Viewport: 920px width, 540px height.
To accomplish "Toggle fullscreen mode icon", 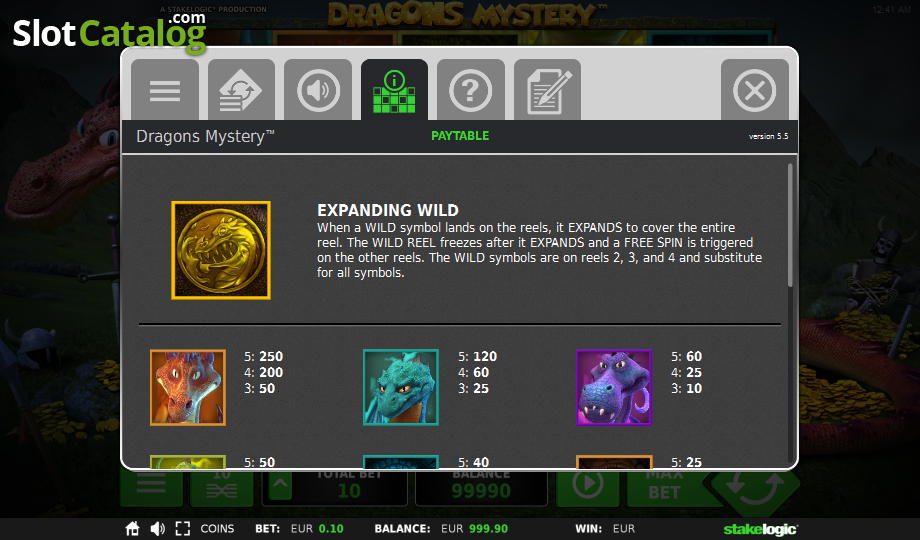I will pyautogui.click(x=182, y=529).
